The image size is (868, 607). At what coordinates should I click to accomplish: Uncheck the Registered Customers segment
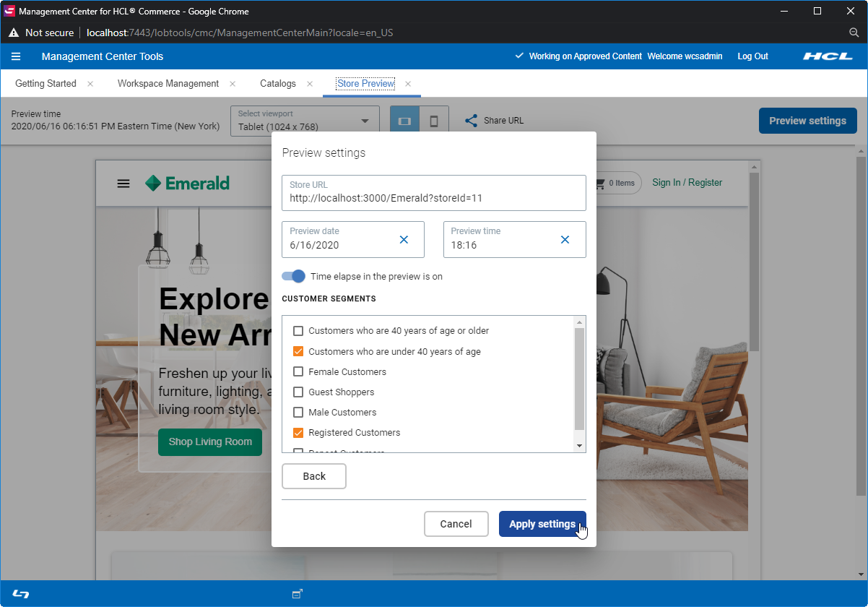point(298,432)
